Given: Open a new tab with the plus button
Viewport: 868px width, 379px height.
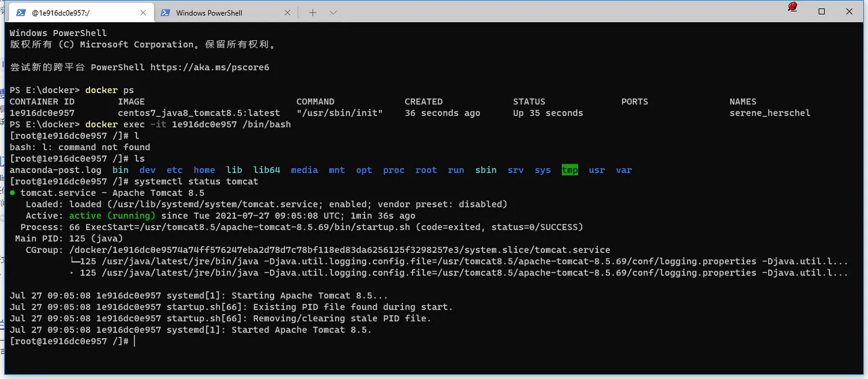Looking at the screenshot, I should click(x=312, y=12).
